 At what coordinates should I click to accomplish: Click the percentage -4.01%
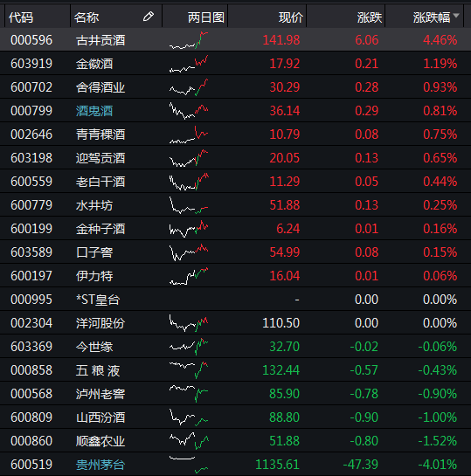pos(438,465)
